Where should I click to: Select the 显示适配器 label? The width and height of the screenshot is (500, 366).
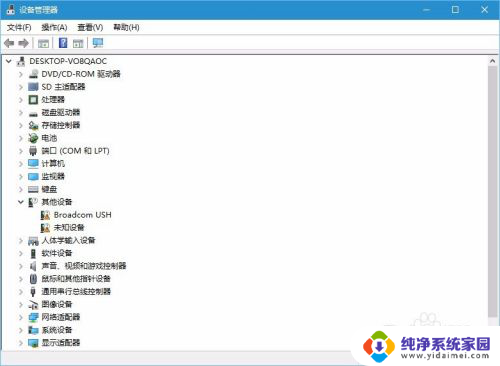(x=61, y=343)
